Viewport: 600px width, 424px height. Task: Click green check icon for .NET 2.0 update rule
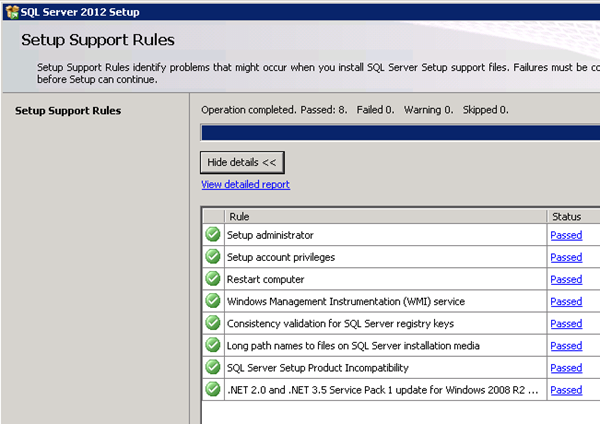tap(213, 389)
